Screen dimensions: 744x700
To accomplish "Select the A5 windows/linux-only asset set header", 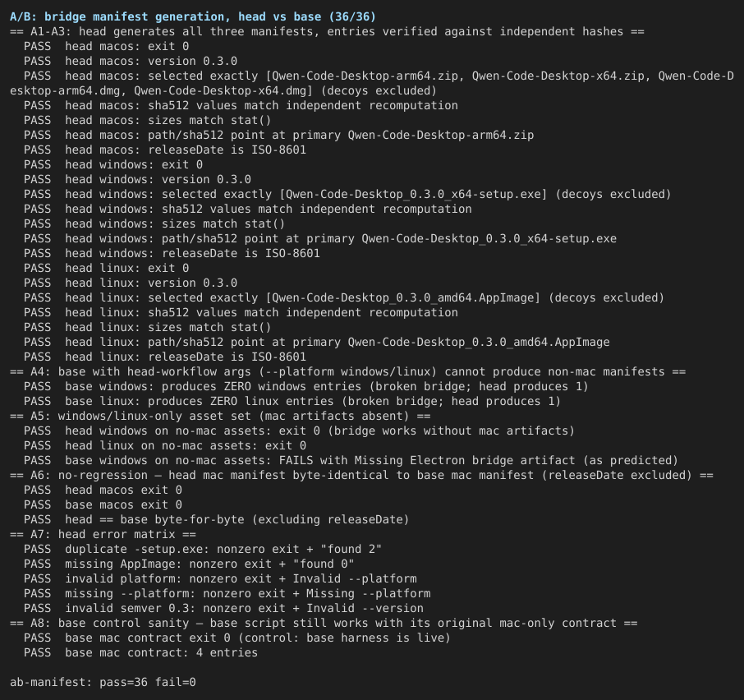I will pyautogui.click(x=220, y=417).
